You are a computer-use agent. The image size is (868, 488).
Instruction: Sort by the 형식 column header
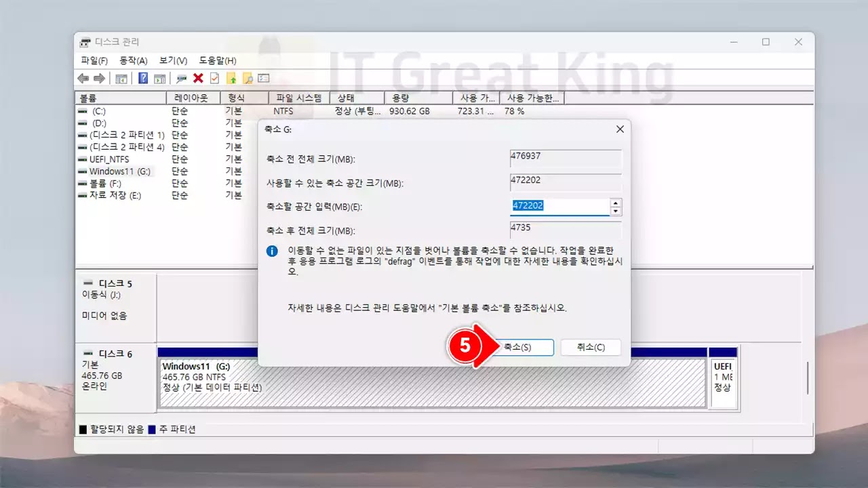coord(244,98)
